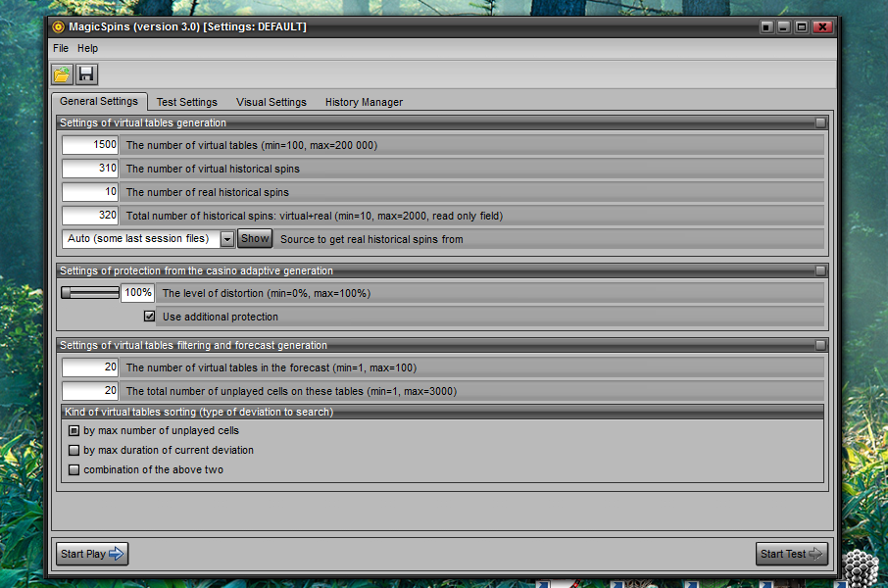Minimize the MagicSpins window
The image size is (888, 588).
[784, 26]
